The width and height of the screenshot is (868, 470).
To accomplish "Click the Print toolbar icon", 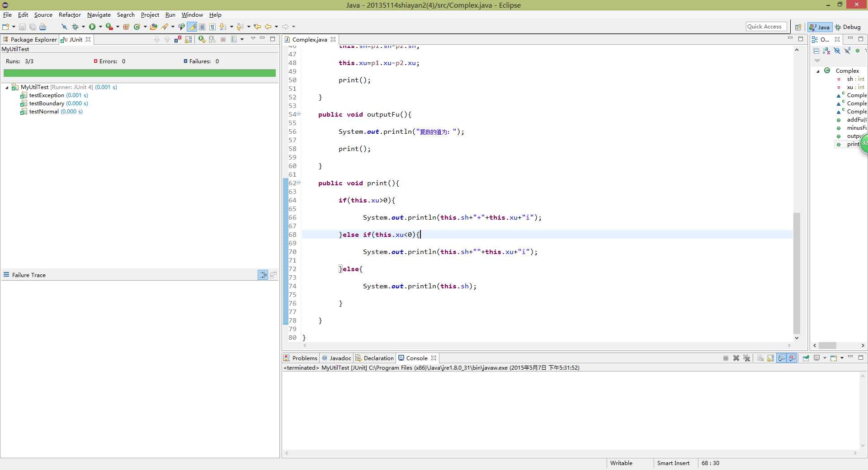I will [x=42, y=27].
